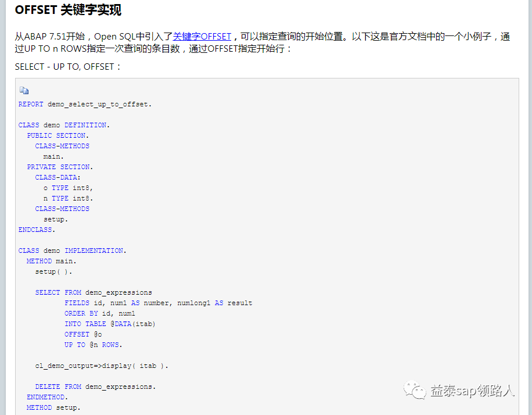Screen dimensions: 532x415
Task: Click code line 'n TYPE int8.'
Action: pyautogui.click(x=68, y=198)
